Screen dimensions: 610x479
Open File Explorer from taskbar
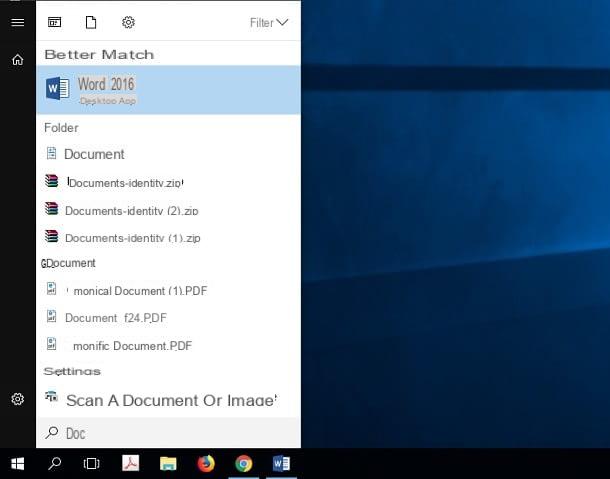168,463
